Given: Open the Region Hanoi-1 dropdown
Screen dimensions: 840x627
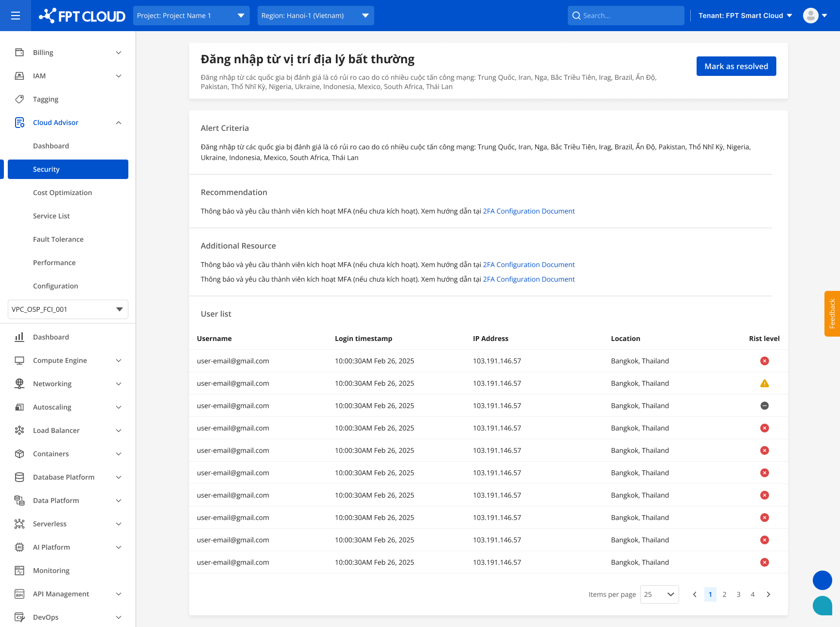Looking at the screenshot, I should tap(316, 16).
